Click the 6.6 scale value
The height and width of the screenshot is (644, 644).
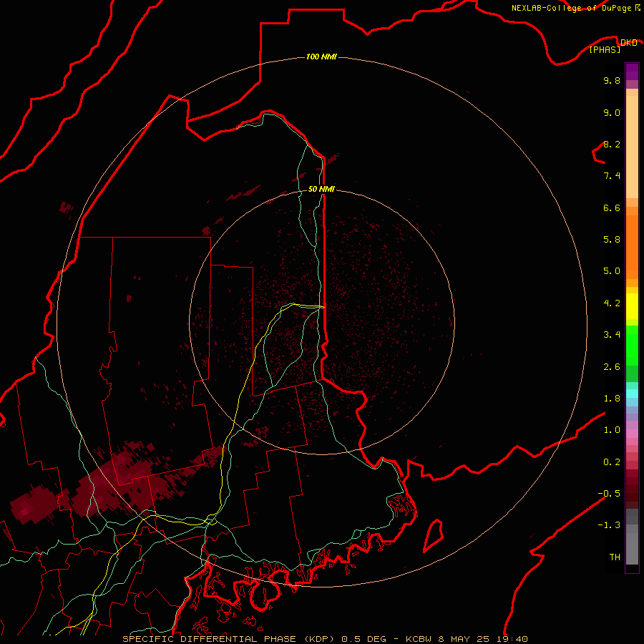(x=612, y=208)
